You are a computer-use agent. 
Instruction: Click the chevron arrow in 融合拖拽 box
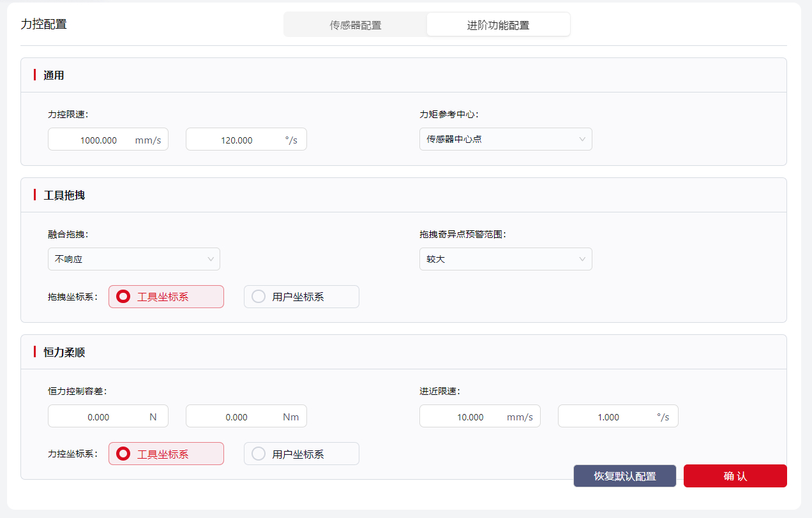210,259
